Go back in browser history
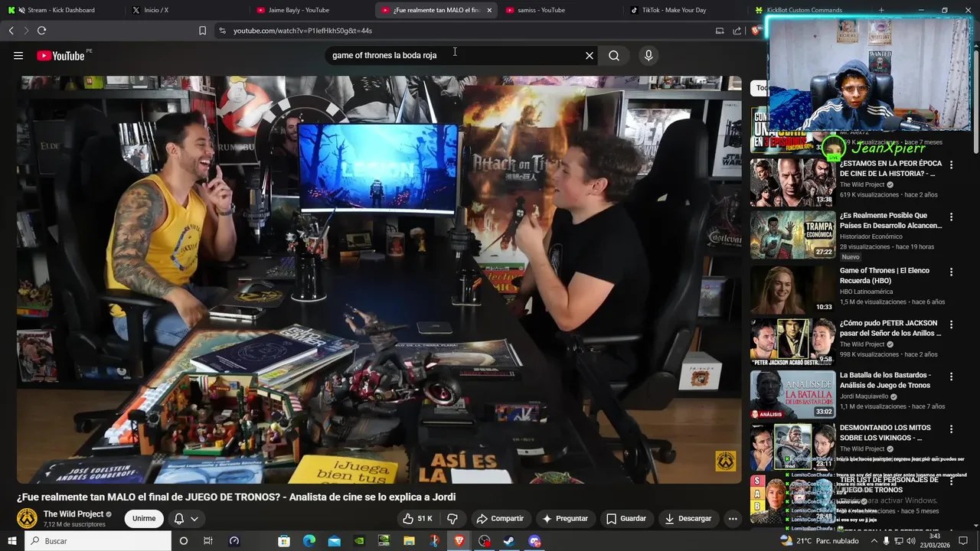 click(11, 31)
